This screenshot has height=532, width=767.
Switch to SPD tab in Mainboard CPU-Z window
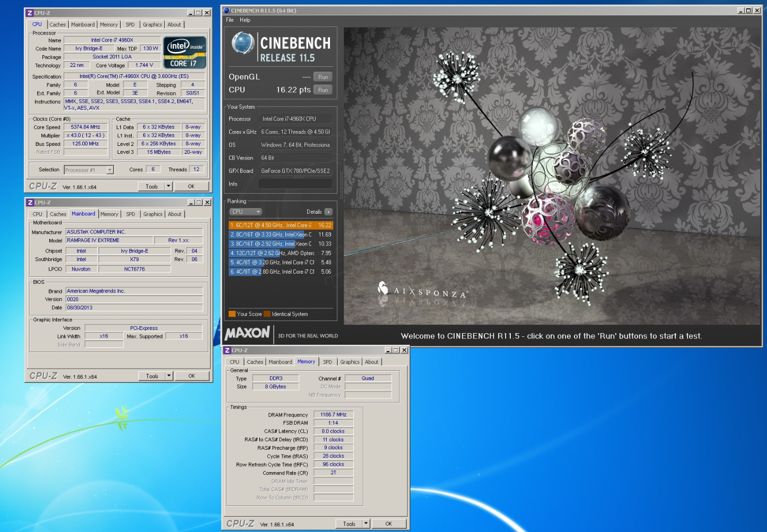[130, 214]
